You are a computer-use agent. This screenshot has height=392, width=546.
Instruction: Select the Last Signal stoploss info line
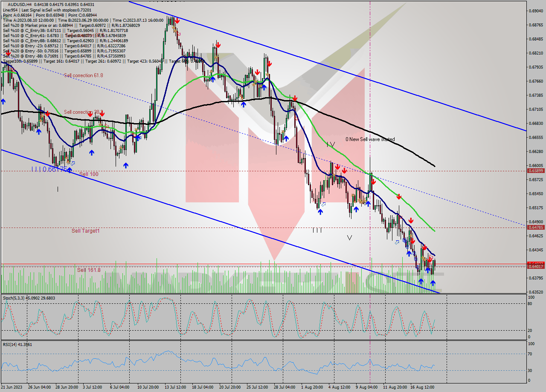point(47,10)
